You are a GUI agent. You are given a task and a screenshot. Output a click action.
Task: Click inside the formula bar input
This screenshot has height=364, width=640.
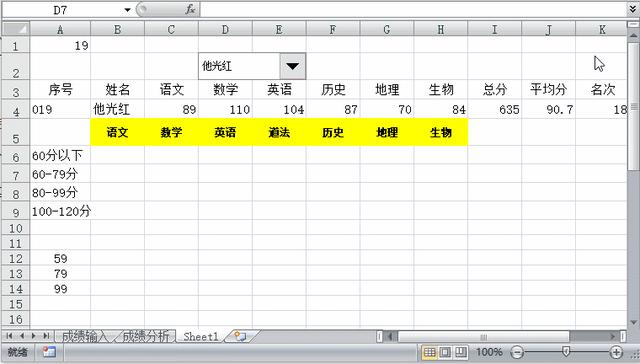pyautogui.click(x=412, y=10)
